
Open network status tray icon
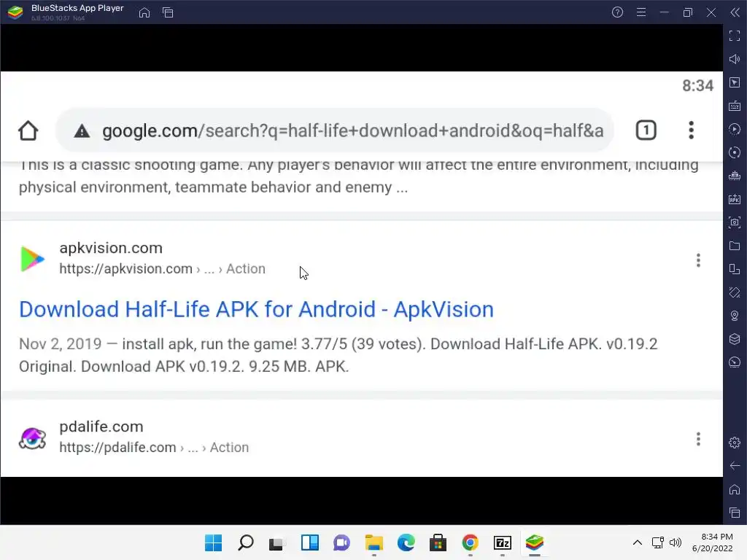(x=658, y=542)
